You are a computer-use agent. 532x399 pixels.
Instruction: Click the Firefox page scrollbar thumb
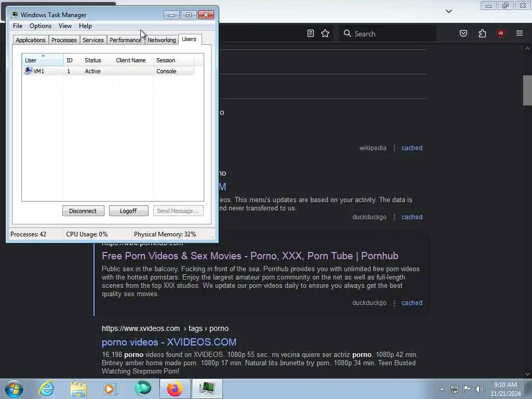point(527,90)
